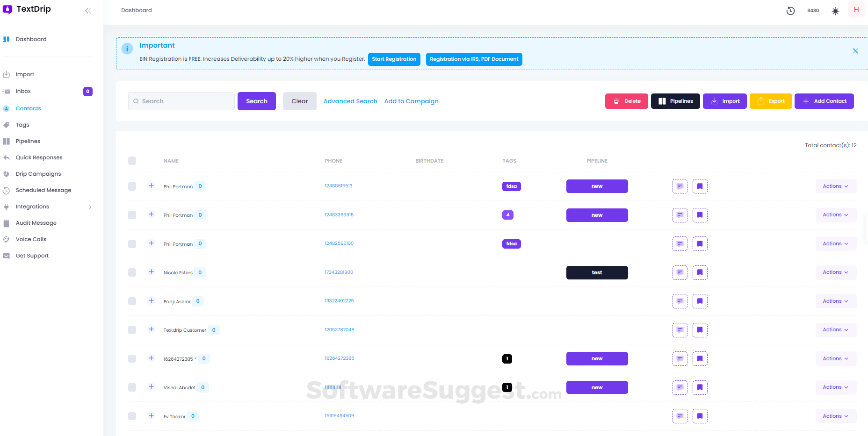
Task: Open the Quick Responses menu item
Action: tap(39, 157)
